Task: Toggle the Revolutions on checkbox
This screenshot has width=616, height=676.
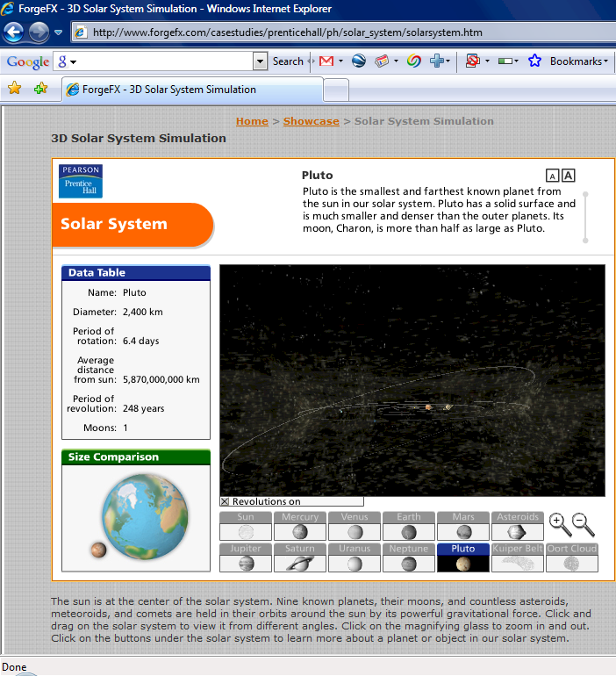Action: click(225, 501)
